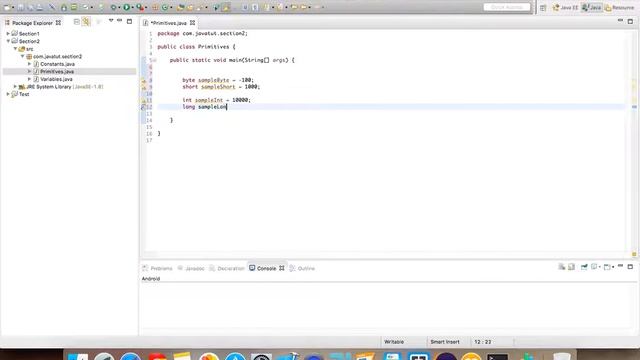Select Constants.java in Package Explorer

point(57,64)
